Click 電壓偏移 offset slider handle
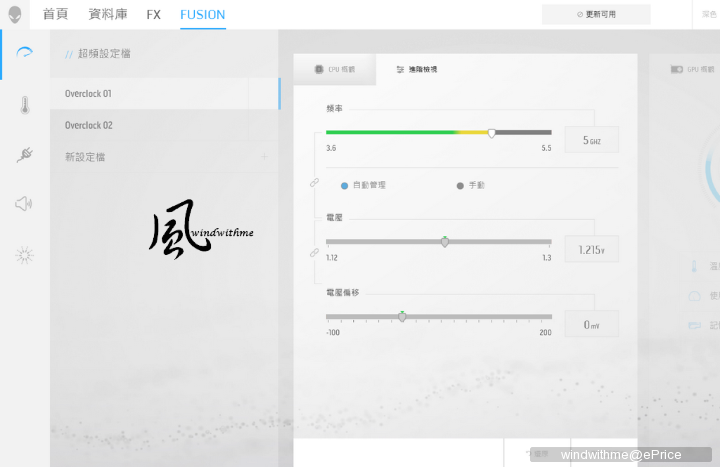Viewport: 720px width, 467px height. coord(402,316)
